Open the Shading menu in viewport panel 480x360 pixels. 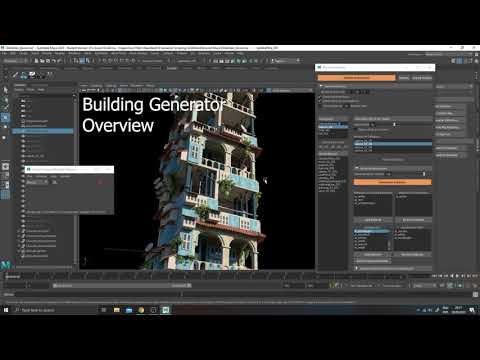tap(96, 86)
